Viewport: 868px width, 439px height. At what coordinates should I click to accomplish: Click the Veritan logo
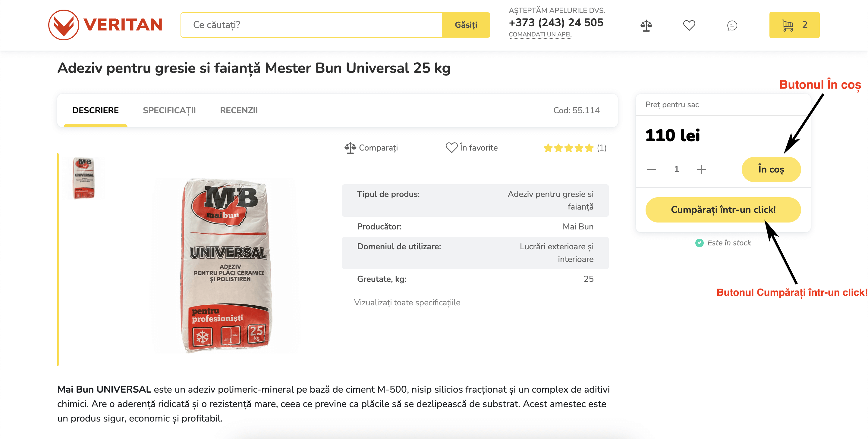105,25
